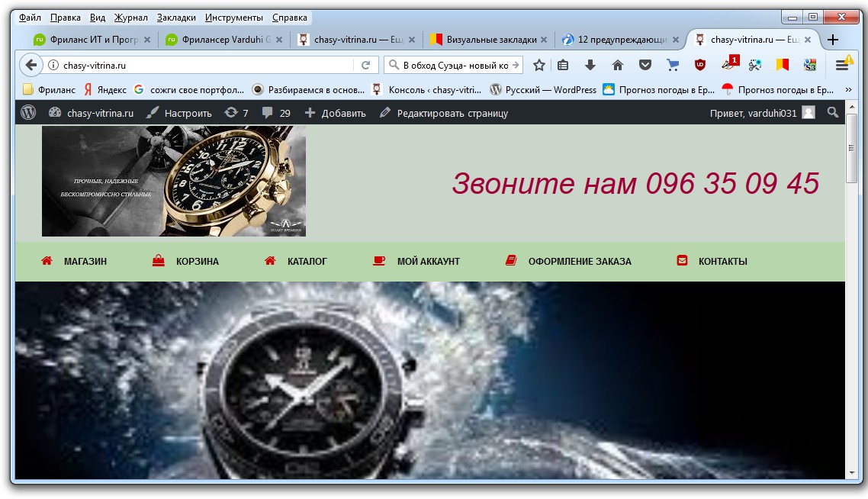Open the sun-icon Прогноз погоды bookmark
This screenshot has width=868, height=499.
point(659,90)
